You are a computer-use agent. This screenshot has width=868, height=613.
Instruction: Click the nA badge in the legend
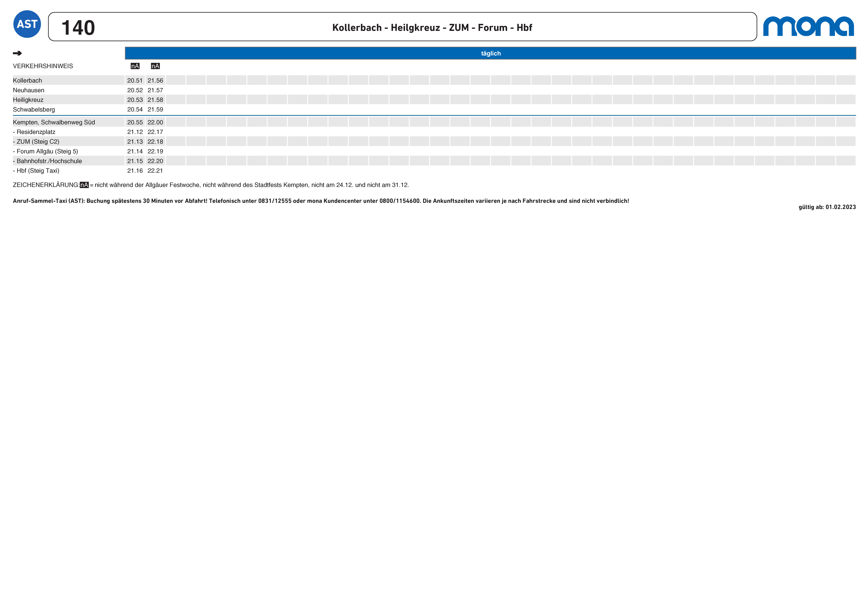coord(84,185)
